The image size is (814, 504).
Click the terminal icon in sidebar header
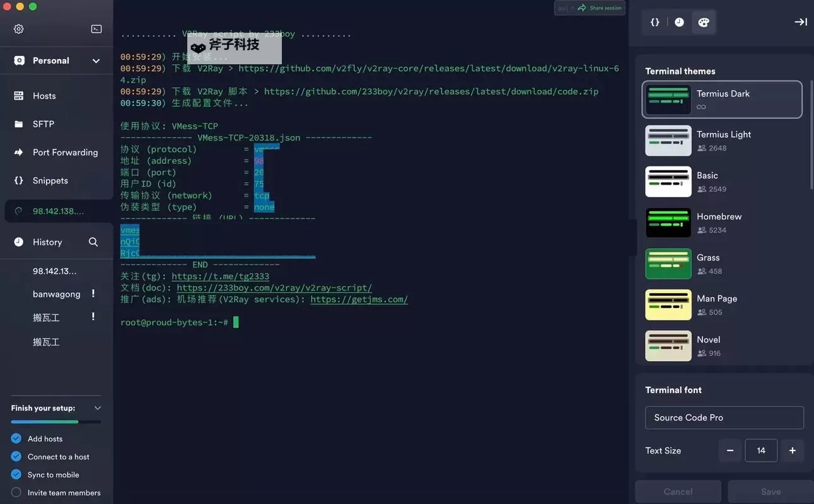(x=96, y=29)
